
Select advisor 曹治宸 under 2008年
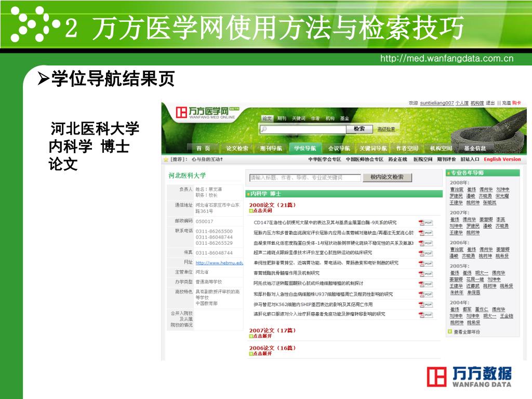[x=456, y=189]
